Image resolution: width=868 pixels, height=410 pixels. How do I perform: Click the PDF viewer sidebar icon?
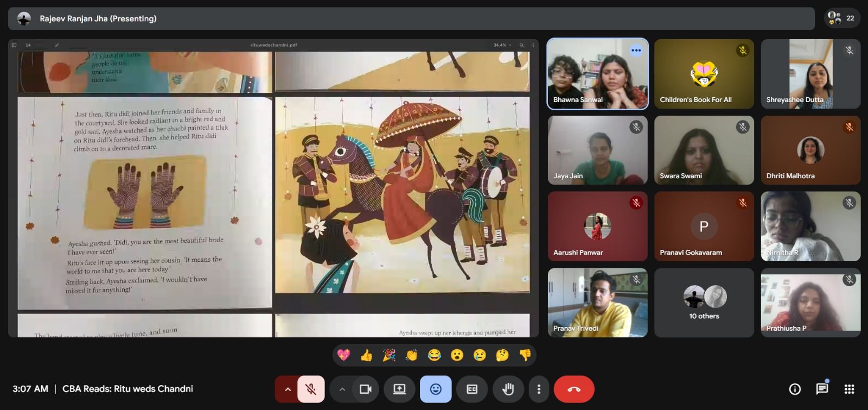click(x=14, y=45)
